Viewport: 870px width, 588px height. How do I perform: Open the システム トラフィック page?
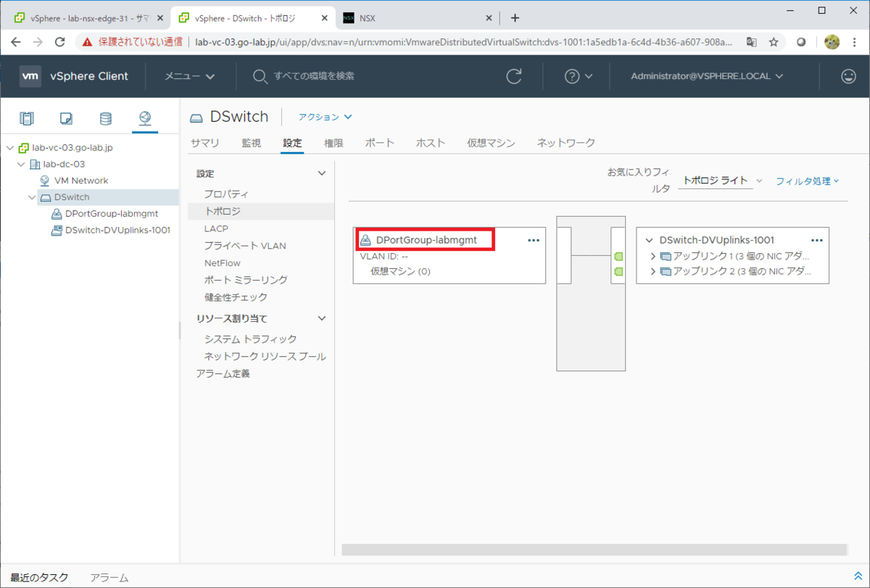tap(251, 339)
